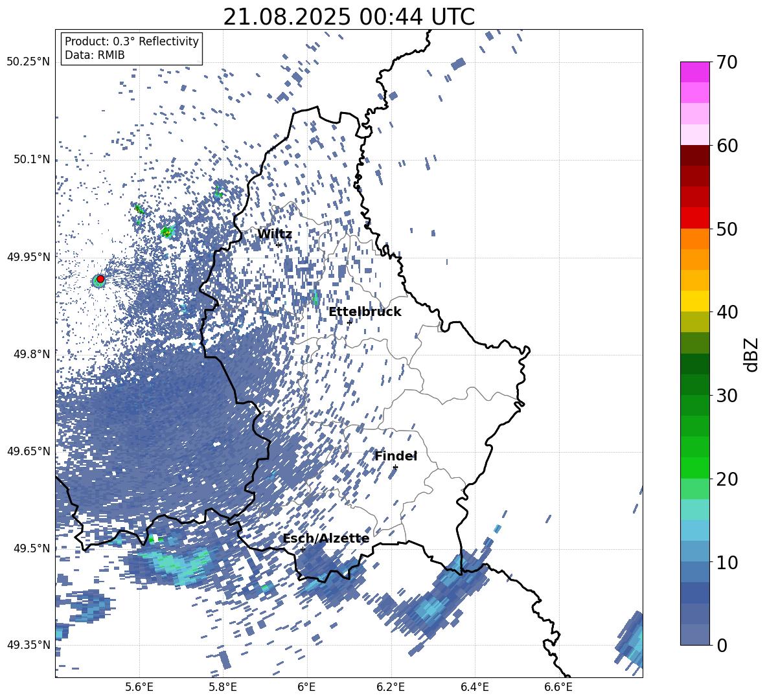Click the Product: 0.3° Reflectivity text

[132, 41]
